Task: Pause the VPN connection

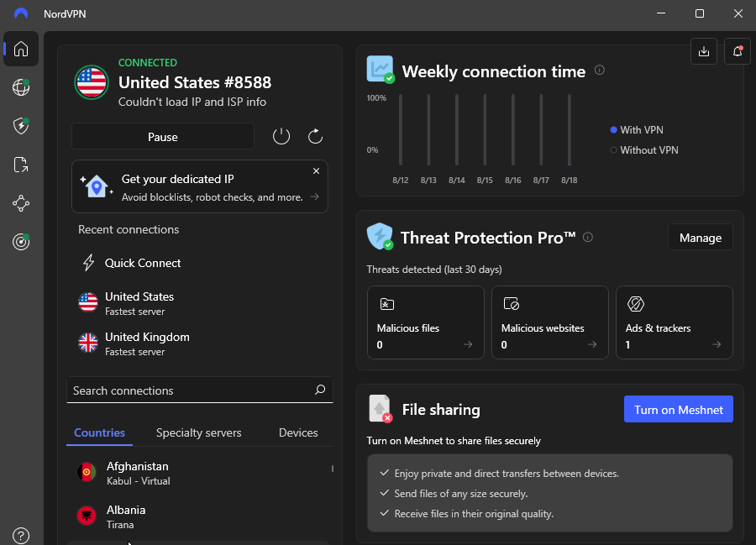Action: 163,137
